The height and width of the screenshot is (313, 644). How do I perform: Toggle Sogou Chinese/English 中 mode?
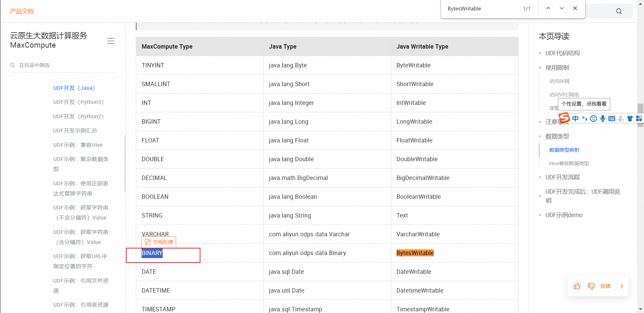tap(576, 118)
